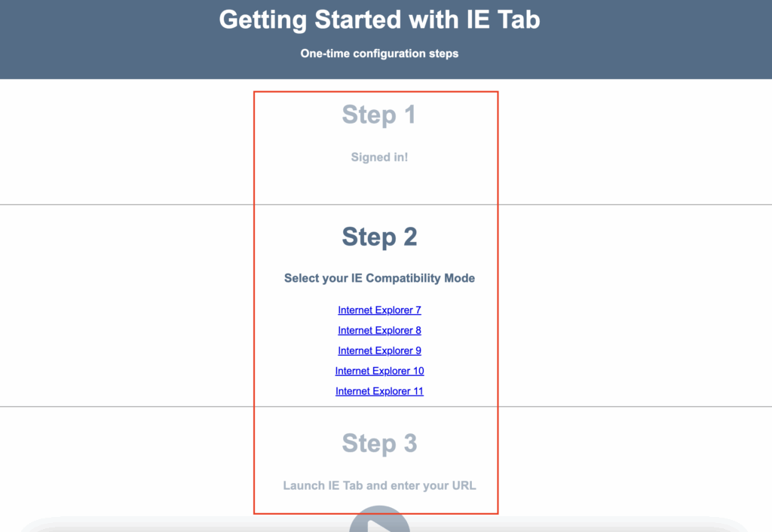This screenshot has width=772, height=532.
Task: Click 'Launch IE Tab and enter your URL'
Action: [x=379, y=486]
